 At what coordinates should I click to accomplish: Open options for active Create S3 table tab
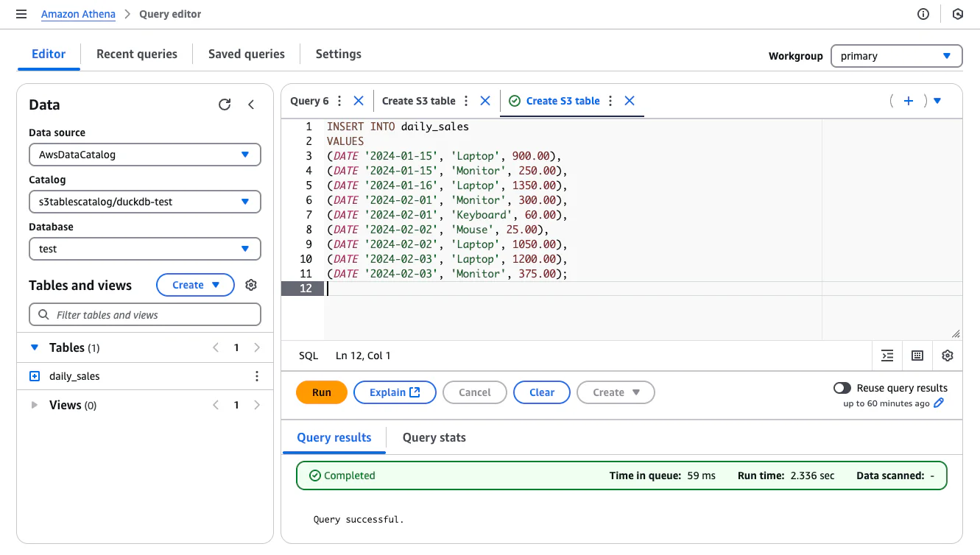610,101
